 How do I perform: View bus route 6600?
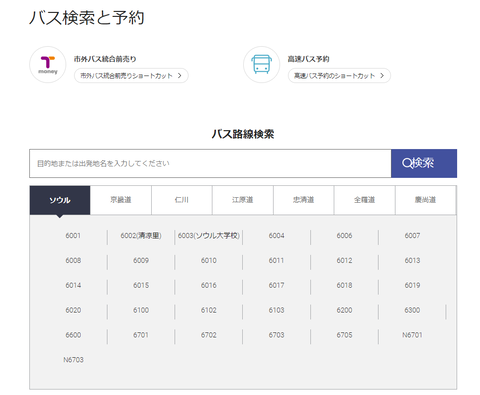(73, 335)
